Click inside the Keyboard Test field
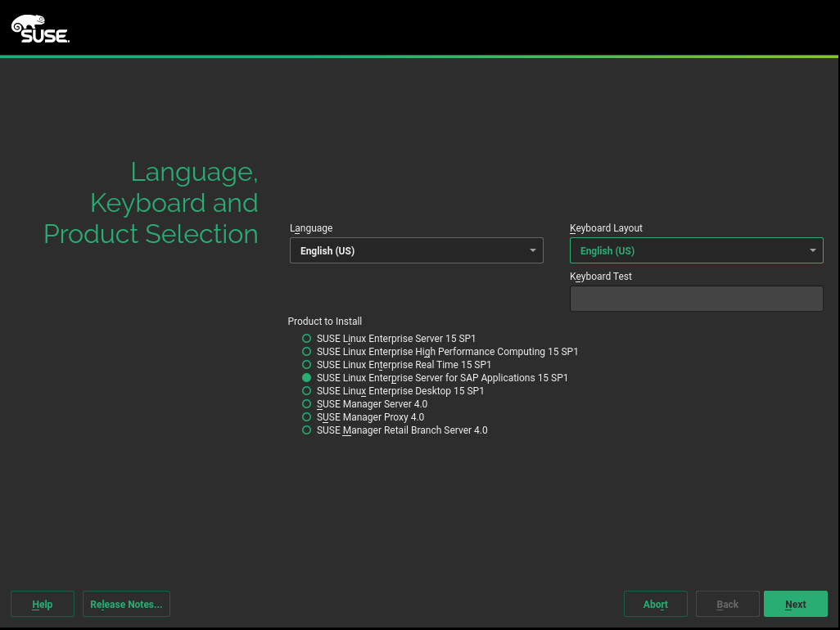 pyautogui.click(x=696, y=299)
